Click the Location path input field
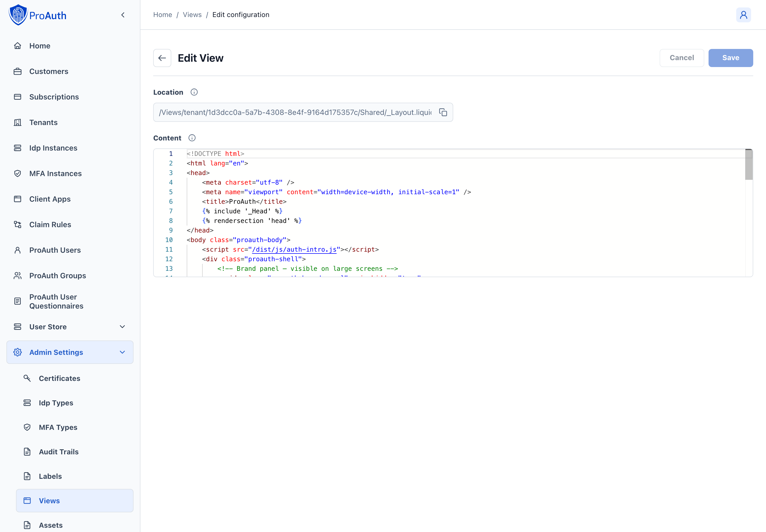The image size is (766, 532). click(x=303, y=112)
